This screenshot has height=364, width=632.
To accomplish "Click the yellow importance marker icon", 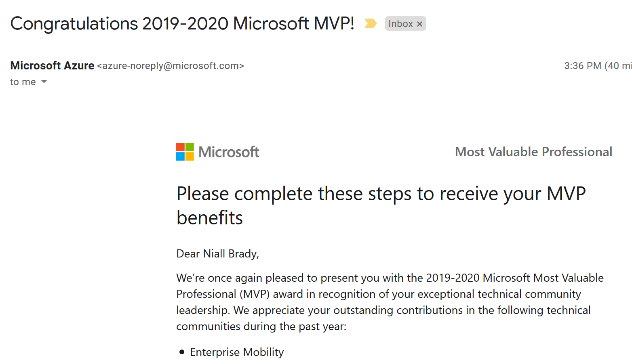I will click(370, 23).
